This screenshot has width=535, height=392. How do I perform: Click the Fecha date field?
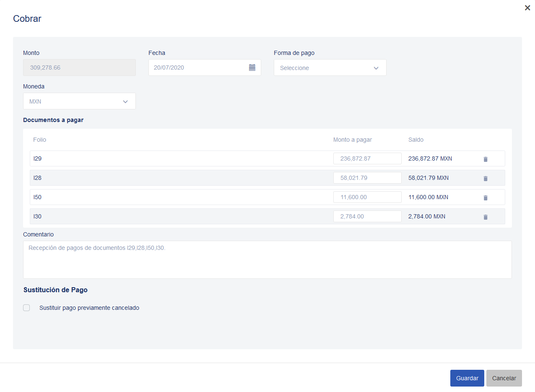point(197,67)
